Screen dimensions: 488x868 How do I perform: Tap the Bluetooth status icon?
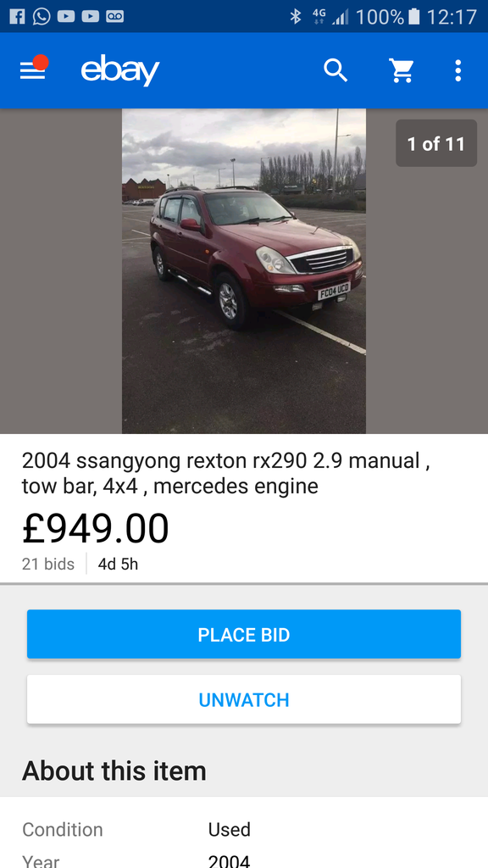296,17
